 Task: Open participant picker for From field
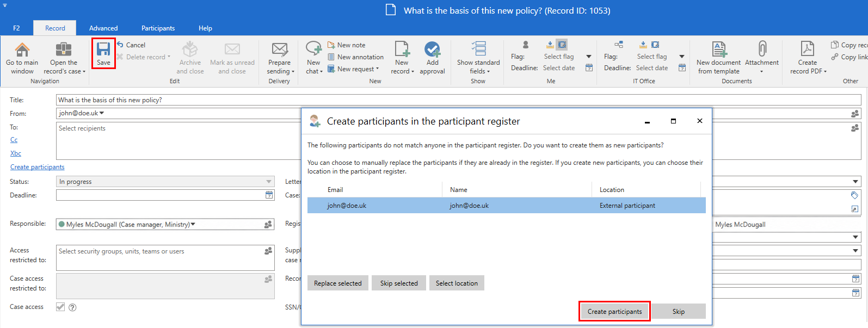tap(855, 114)
